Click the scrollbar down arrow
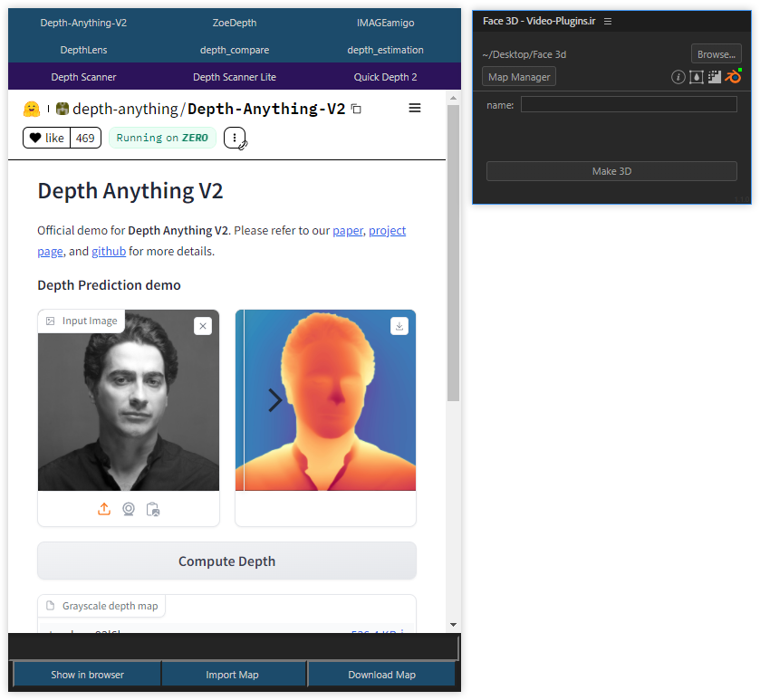Image resolution: width=760 pixels, height=700 pixels. coord(453,625)
